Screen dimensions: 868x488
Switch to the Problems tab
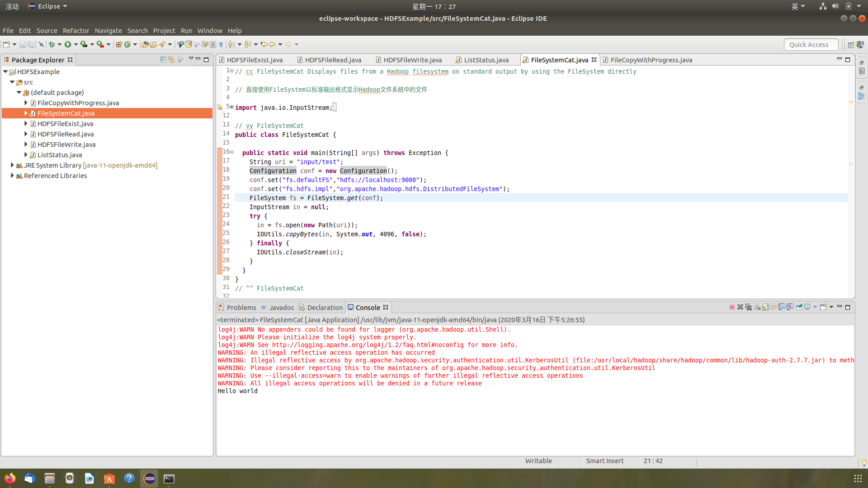coord(241,308)
